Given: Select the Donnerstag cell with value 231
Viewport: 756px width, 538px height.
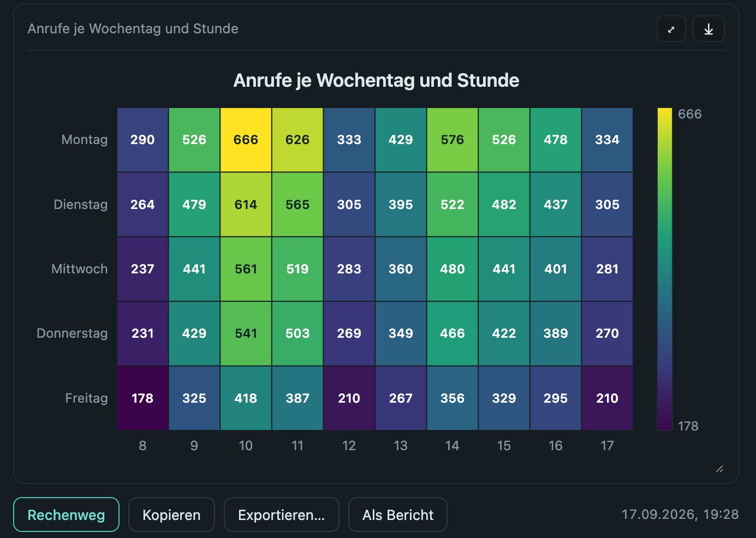Looking at the screenshot, I should [142, 333].
